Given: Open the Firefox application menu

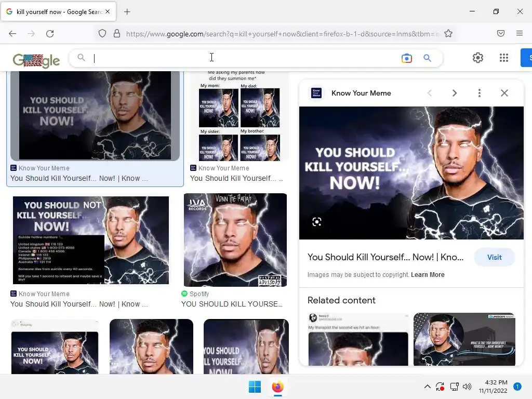Looking at the screenshot, I should 519,33.
